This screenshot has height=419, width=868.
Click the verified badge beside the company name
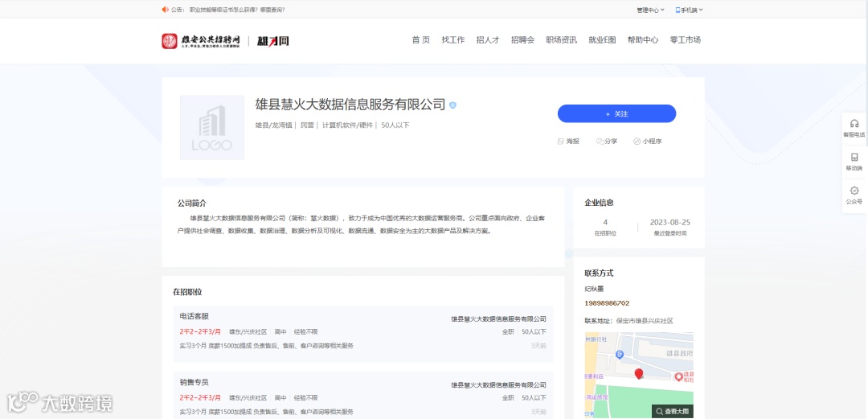(x=452, y=105)
